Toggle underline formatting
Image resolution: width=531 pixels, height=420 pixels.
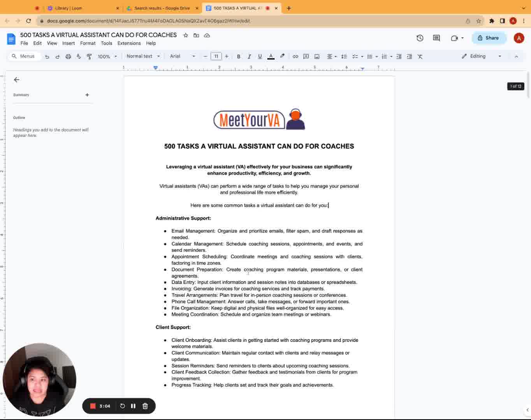tap(260, 56)
